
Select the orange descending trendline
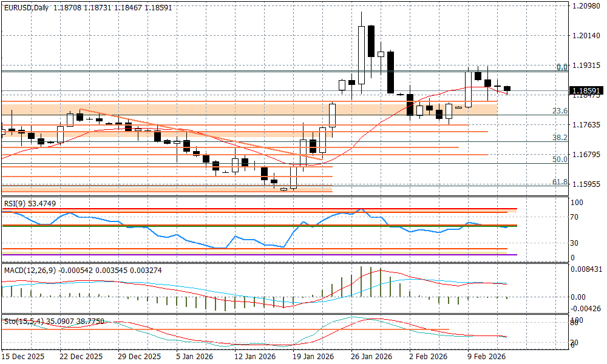click(x=200, y=134)
